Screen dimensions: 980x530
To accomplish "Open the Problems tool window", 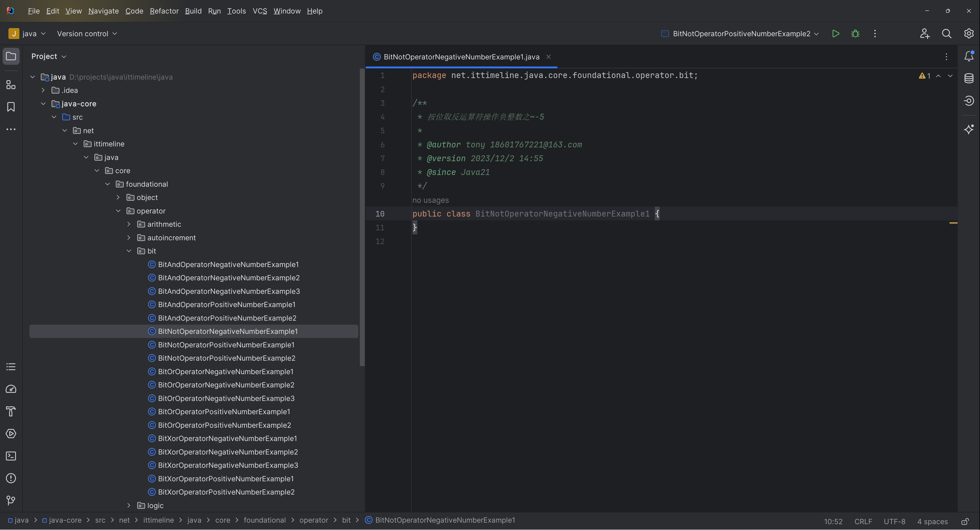I will click(x=11, y=478).
